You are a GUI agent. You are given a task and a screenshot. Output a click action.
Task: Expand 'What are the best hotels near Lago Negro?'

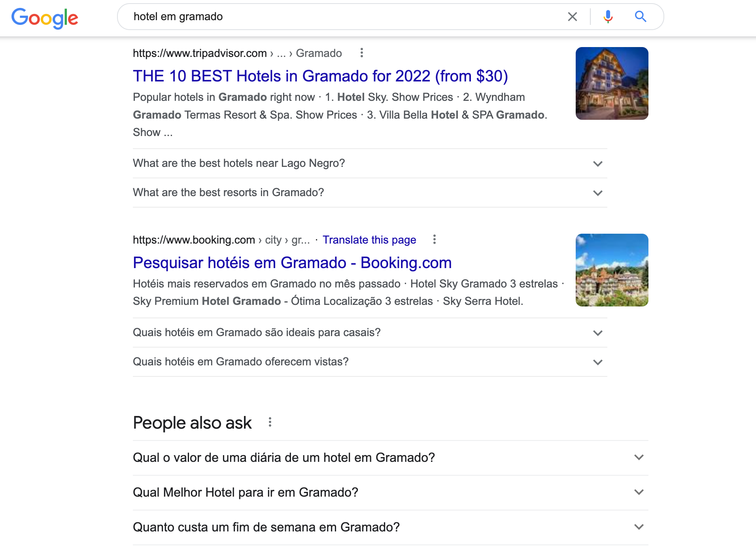tap(370, 163)
